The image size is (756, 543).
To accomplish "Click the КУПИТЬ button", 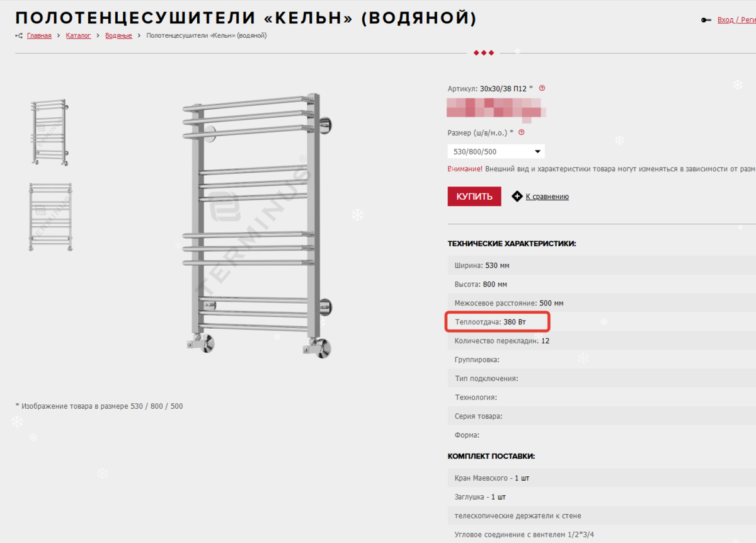I will (x=474, y=197).
